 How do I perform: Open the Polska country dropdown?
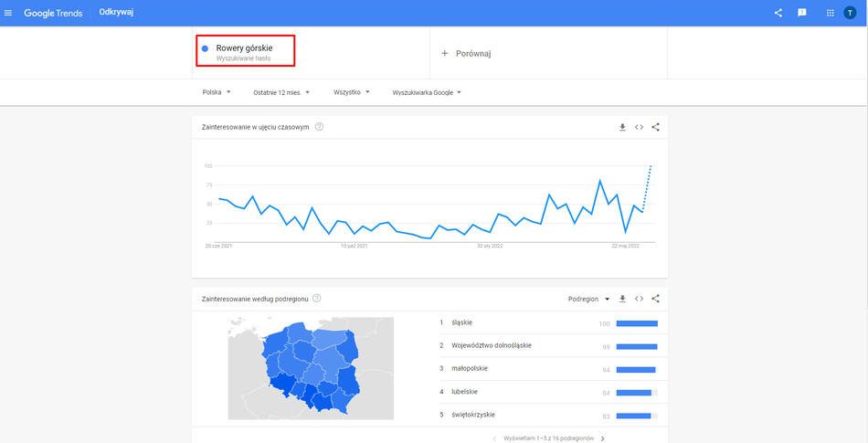click(x=217, y=92)
